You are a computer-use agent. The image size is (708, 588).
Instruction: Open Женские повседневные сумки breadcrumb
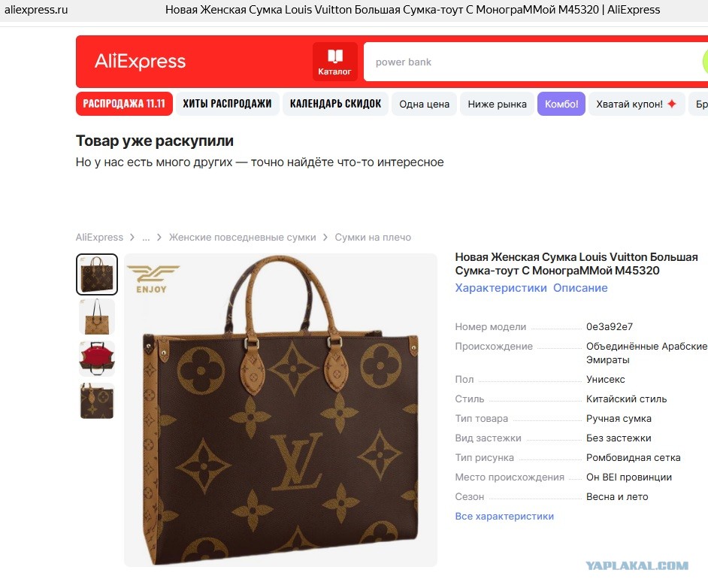(x=243, y=237)
